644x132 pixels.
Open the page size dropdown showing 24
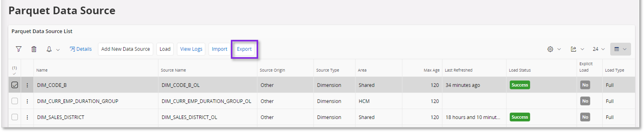pos(598,49)
